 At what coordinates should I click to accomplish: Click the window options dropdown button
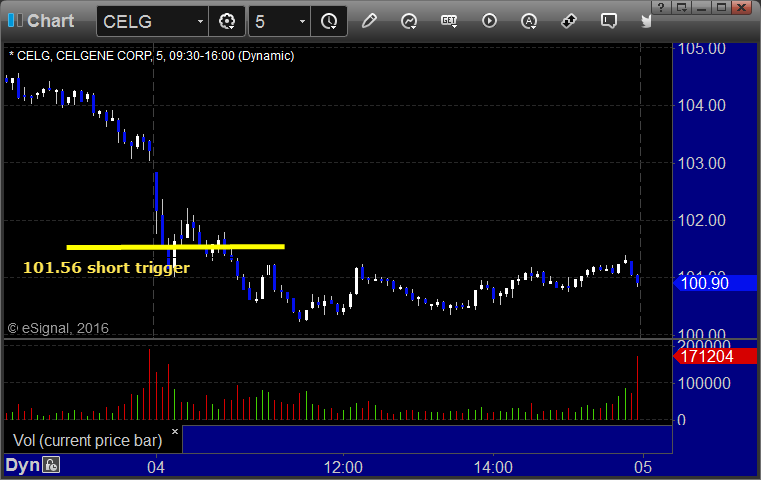click(x=681, y=7)
